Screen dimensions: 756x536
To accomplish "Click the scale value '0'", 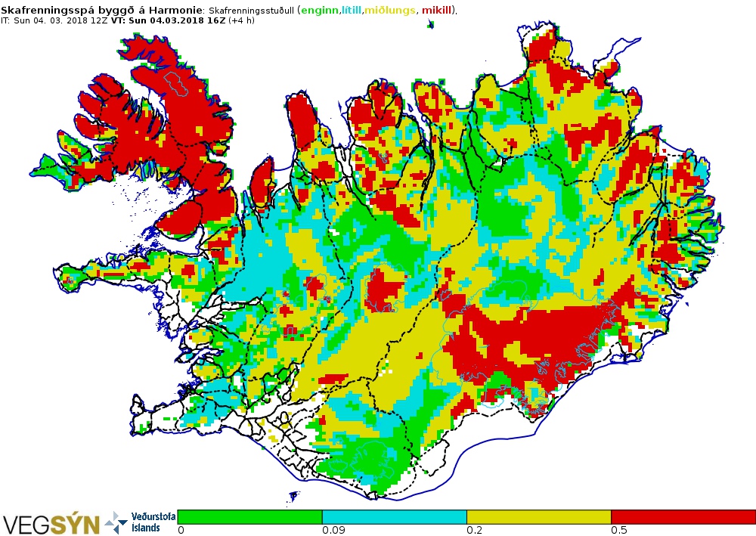I will coord(181,530).
